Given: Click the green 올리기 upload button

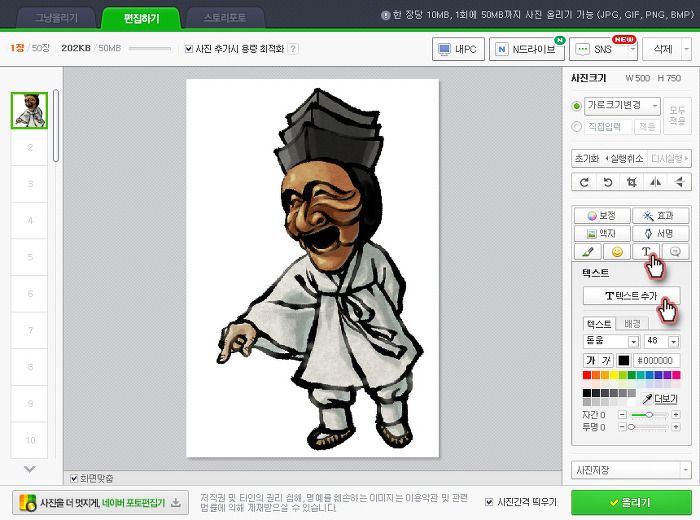Looking at the screenshot, I should 631,503.
